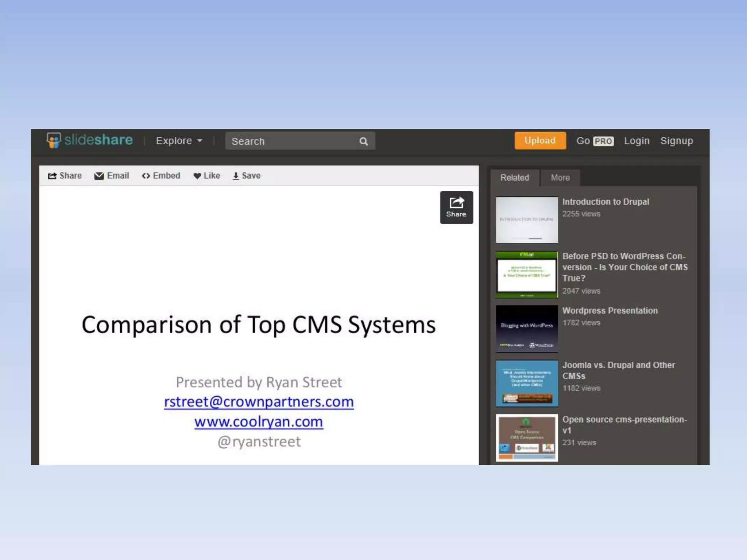
Task: Click the Share arrow icon in toolbar
Action: click(x=52, y=176)
